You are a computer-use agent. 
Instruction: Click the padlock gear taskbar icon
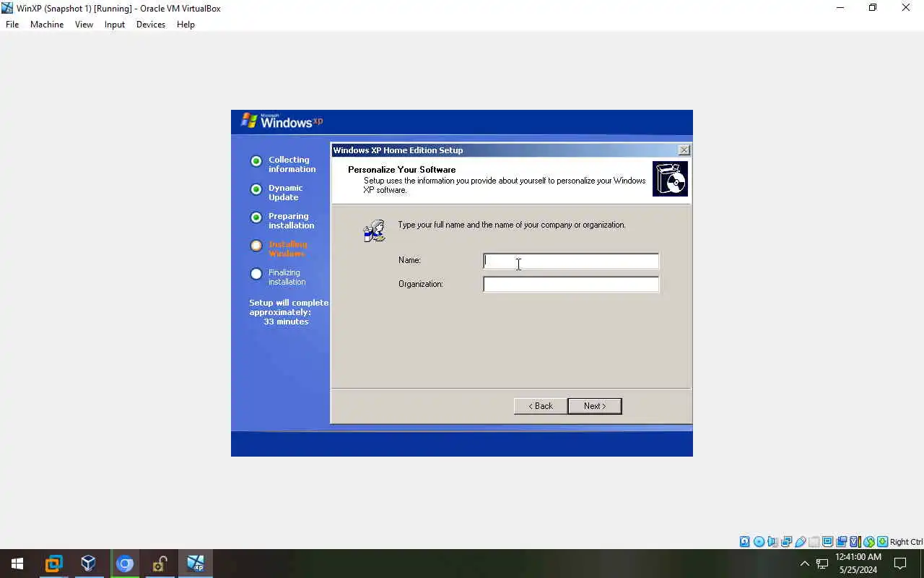click(160, 564)
